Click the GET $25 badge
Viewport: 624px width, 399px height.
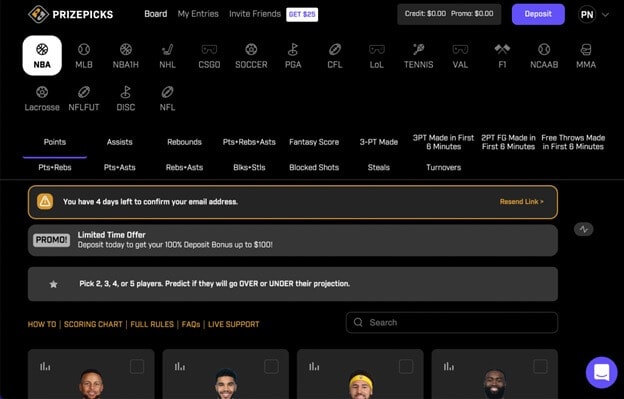[302, 15]
